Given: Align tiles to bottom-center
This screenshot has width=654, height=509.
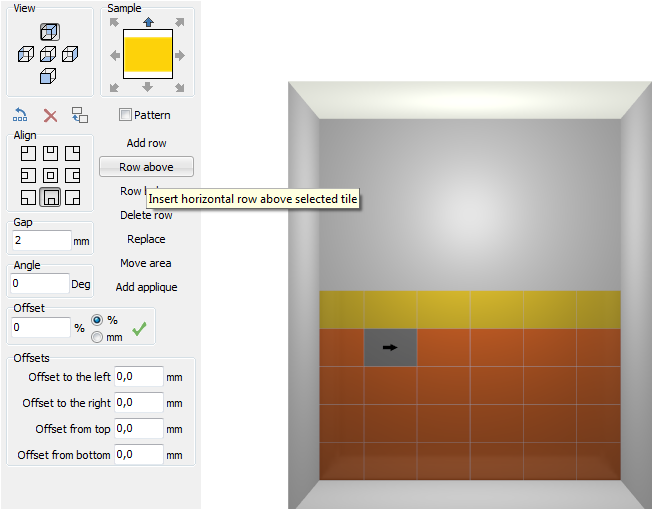Looking at the screenshot, I should (50, 197).
